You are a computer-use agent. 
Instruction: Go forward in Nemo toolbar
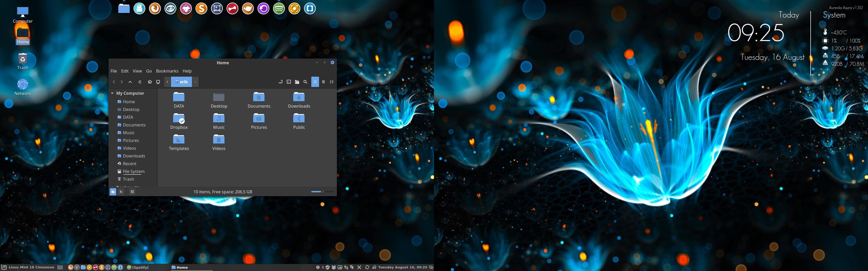tap(122, 82)
